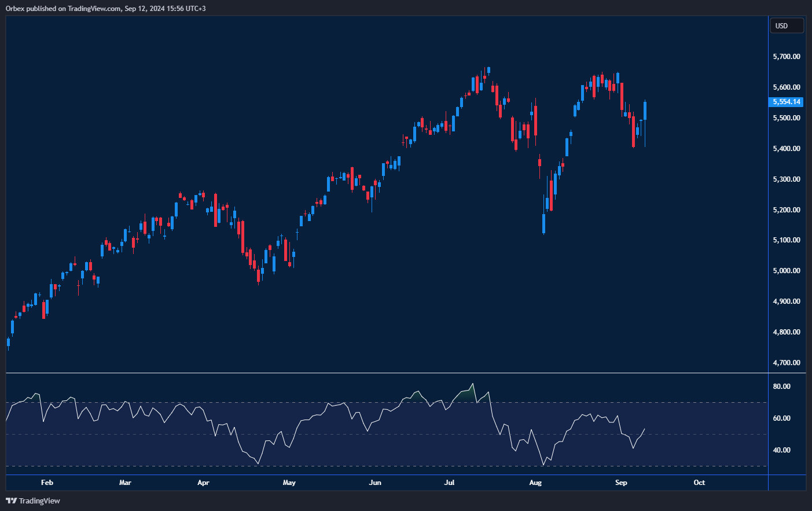Select the 40.00 oscillator scale label
This screenshot has width=812, height=511.
click(x=782, y=450)
